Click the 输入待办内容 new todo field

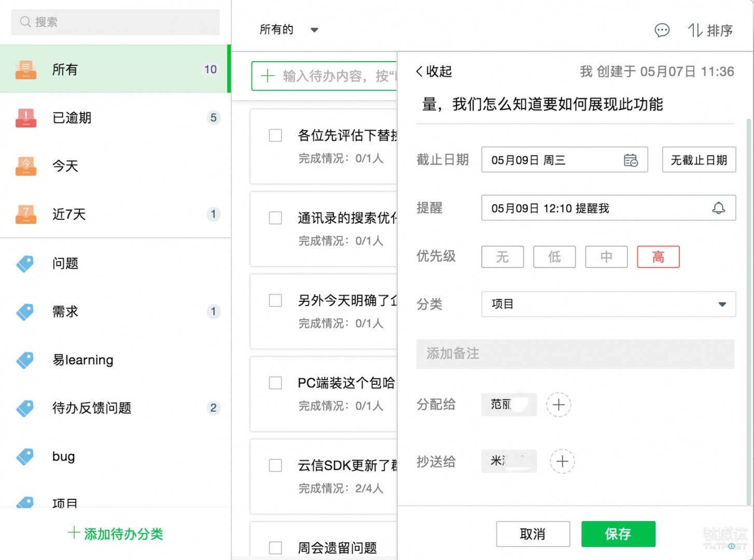click(x=325, y=76)
